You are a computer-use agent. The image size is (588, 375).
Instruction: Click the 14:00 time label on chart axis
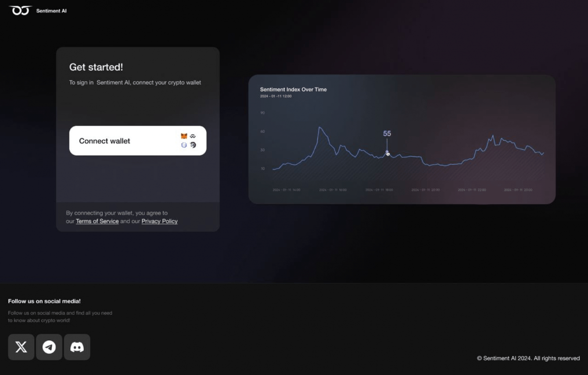[287, 190]
